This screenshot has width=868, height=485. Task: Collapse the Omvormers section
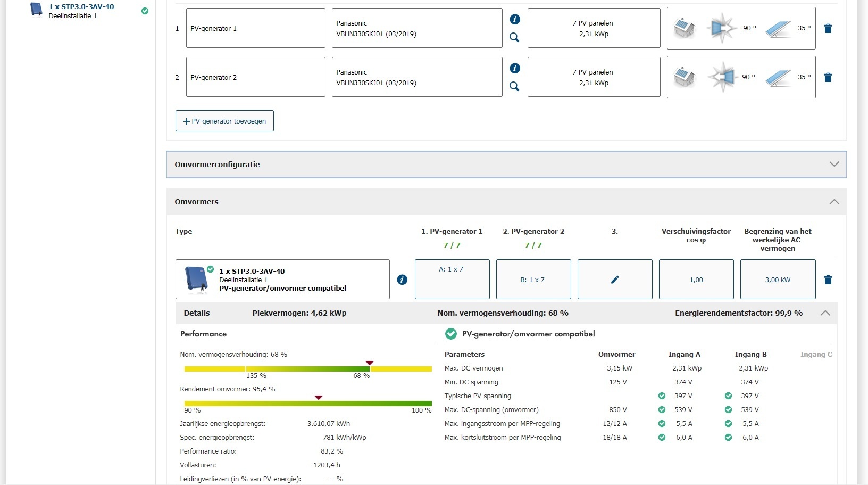[x=834, y=202]
